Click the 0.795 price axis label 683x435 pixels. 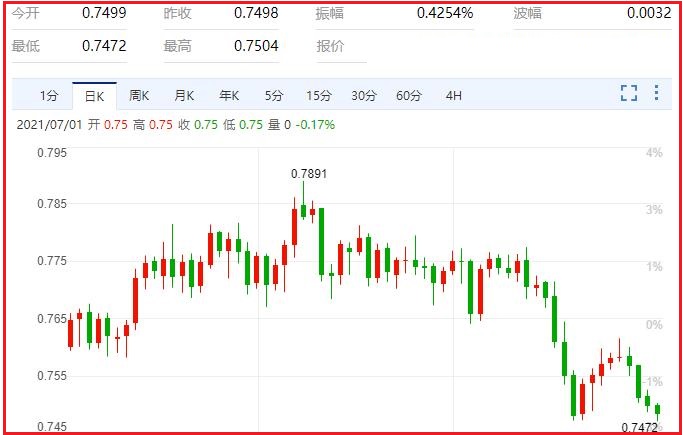click(x=52, y=153)
